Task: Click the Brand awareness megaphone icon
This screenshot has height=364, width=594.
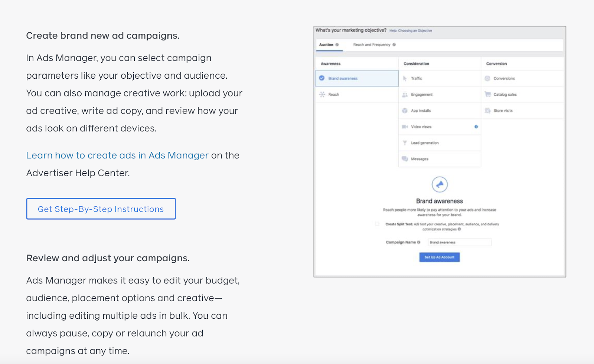Action: coord(440,184)
